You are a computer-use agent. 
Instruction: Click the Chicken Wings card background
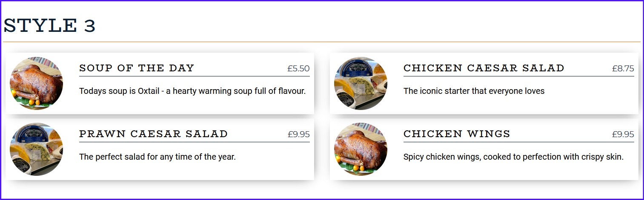pos(484,149)
